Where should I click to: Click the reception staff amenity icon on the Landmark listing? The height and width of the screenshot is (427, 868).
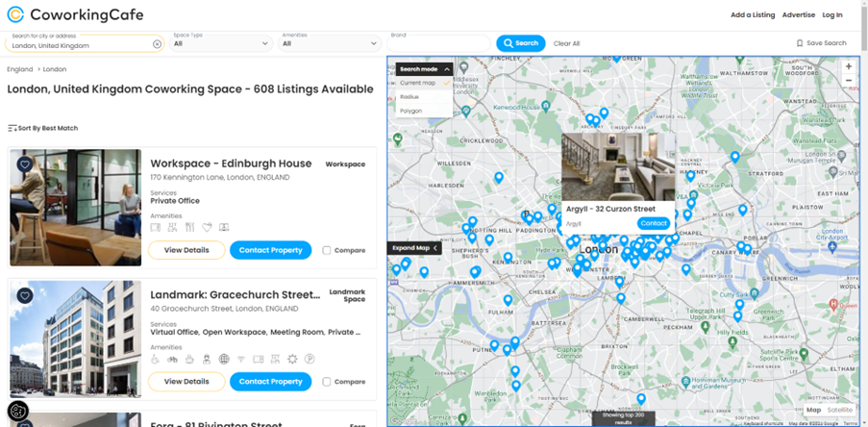[x=207, y=359]
